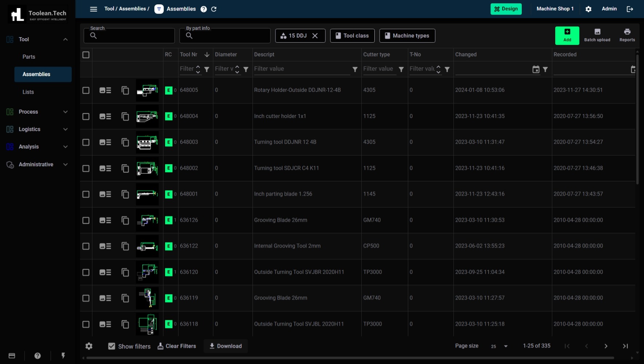Viewport: 644px width, 364px height.
Task: Click the Download button
Action: tap(226, 346)
